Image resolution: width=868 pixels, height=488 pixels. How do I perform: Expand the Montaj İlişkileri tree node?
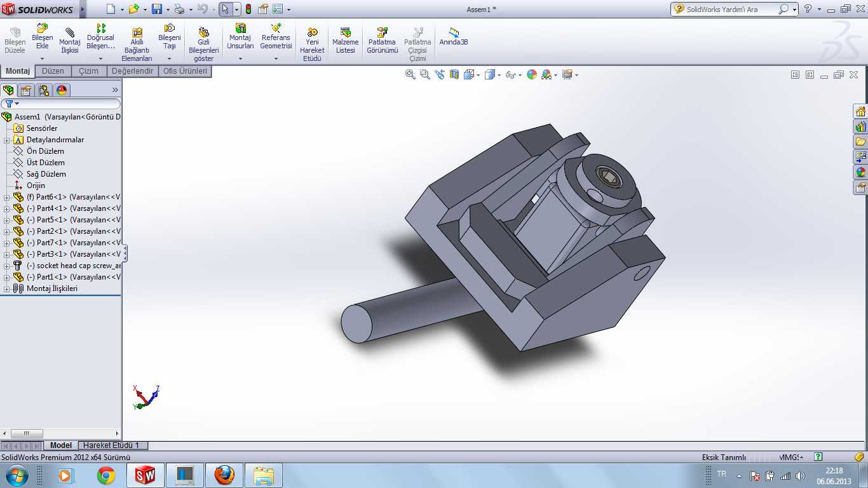click(7, 288)
